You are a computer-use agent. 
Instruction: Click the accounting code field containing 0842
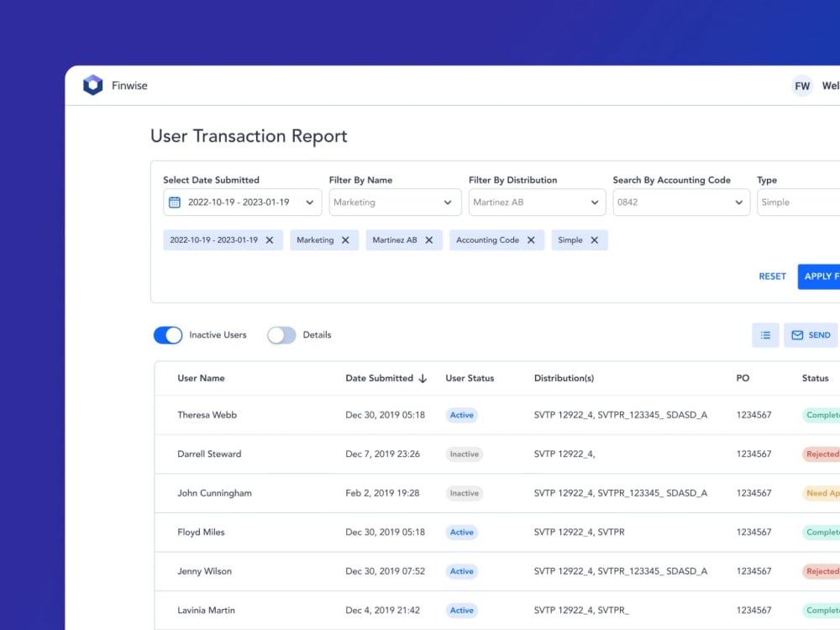[681, 202]
